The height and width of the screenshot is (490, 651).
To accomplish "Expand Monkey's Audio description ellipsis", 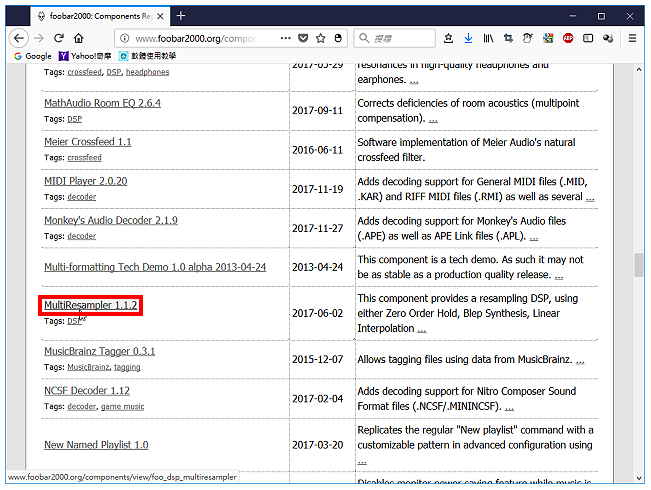I will pyautogui.click(x=534, y=238).
